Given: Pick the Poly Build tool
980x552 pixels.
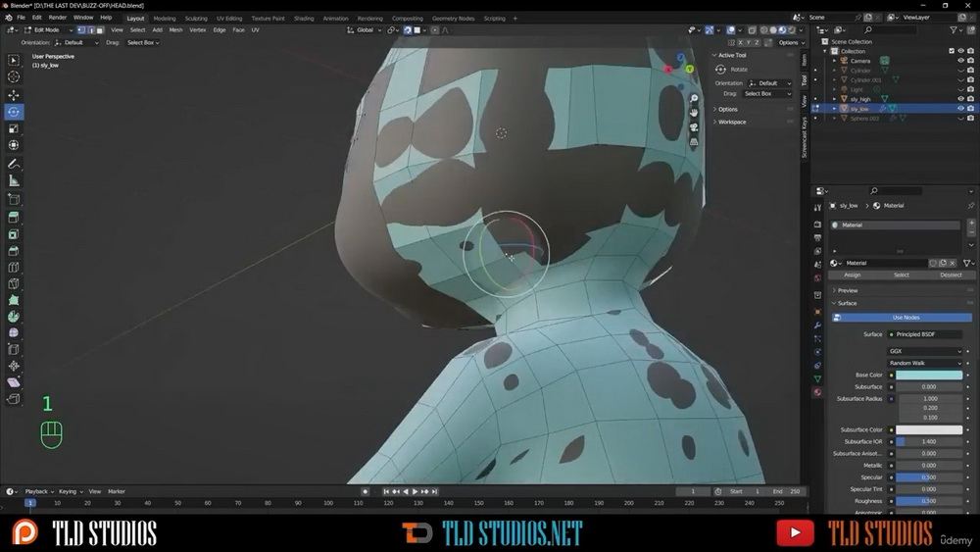Looking at the screenshot, I should tap(13, 300).
